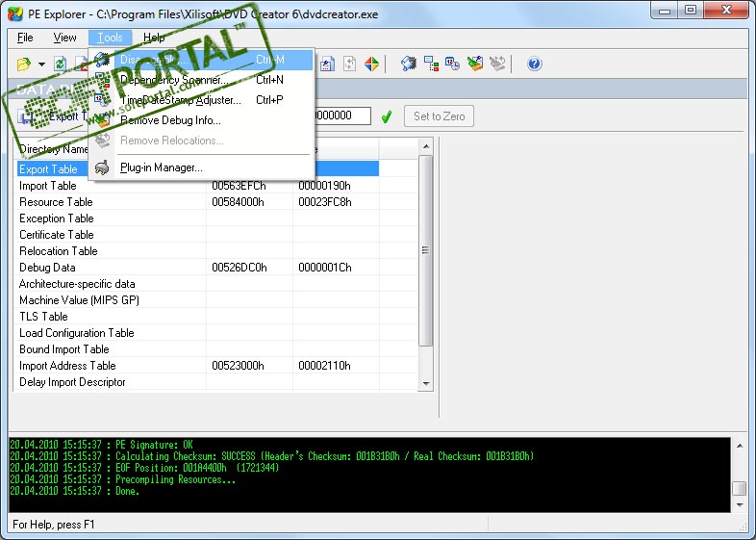
Task: Open Help with the blue question icon
Action: point(534,64)
